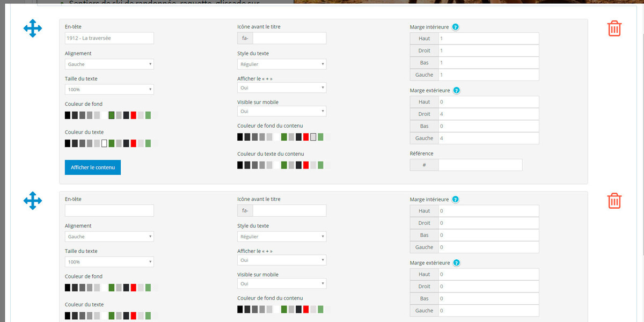Click the move arrows icon of the empty-header block
The height and width of the screenshot is (322, 644).
click(x=33, y=201)
